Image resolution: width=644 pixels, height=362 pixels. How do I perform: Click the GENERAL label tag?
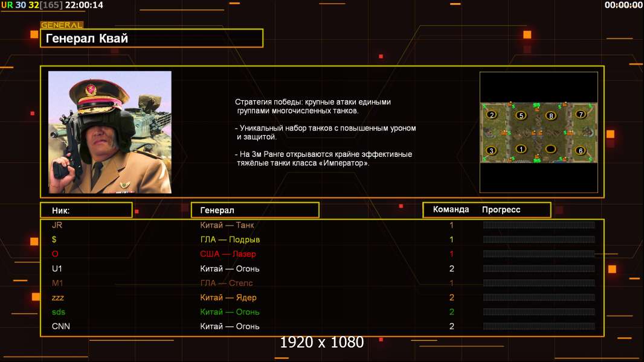pos(62,25)
